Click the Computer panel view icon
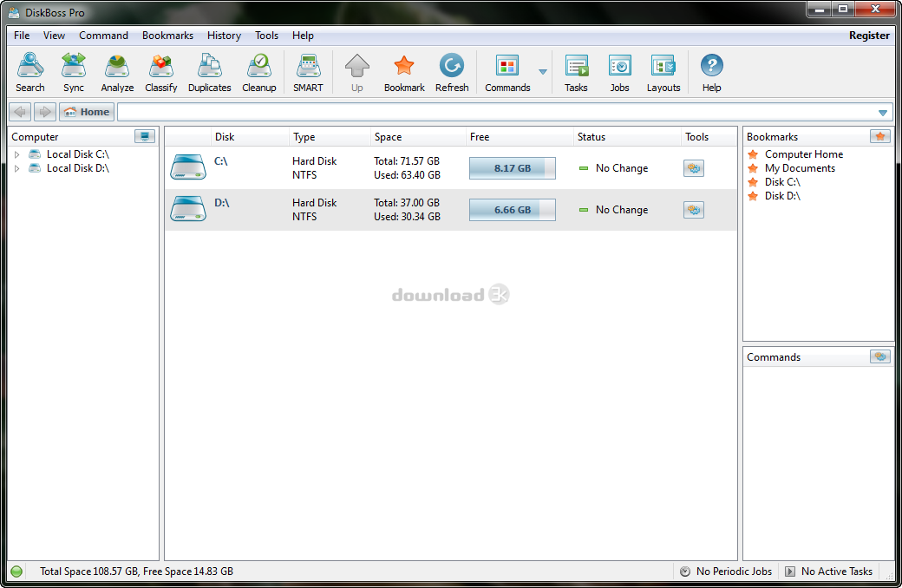The image size is (902, 588). coord(145,136)
